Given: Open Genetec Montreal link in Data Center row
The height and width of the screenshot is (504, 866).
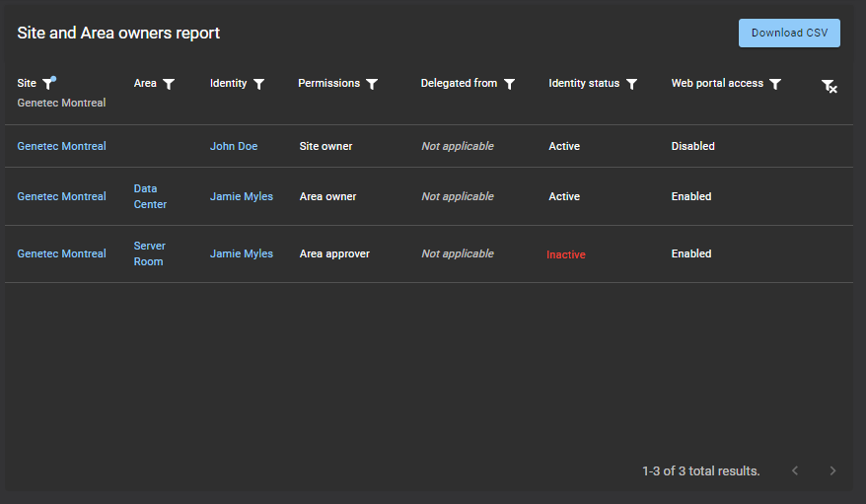Looking at the screenshot, I should click(x=61, y=196).
